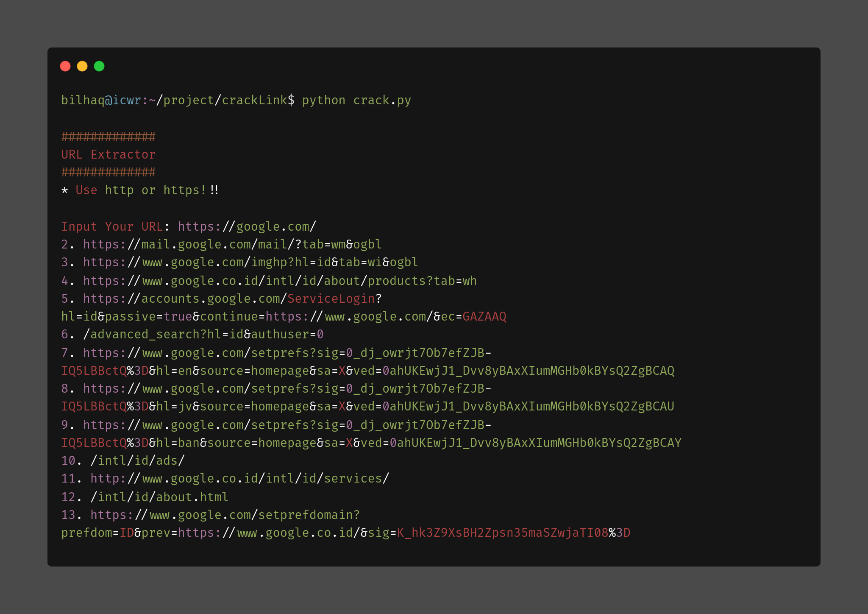Click the 'URL Extractor' banner title
Viewport: 868px width, 614px height.
108,155
